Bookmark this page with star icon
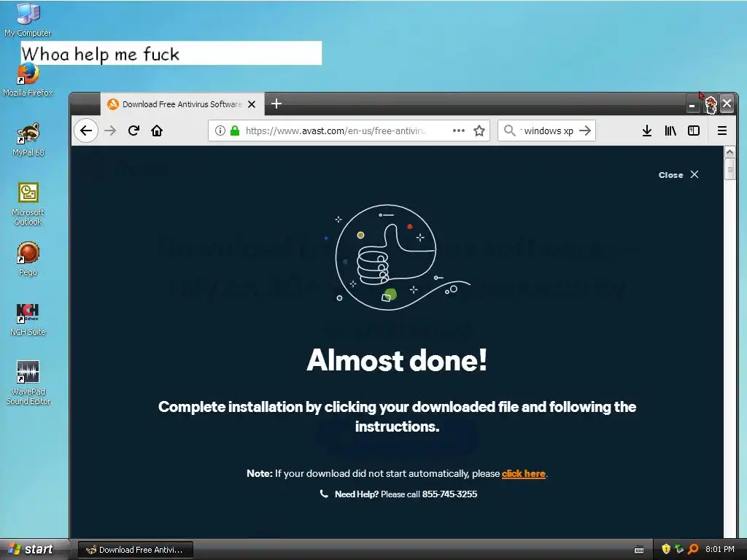This screenshot has height=560, width=747. click(479, 131)
